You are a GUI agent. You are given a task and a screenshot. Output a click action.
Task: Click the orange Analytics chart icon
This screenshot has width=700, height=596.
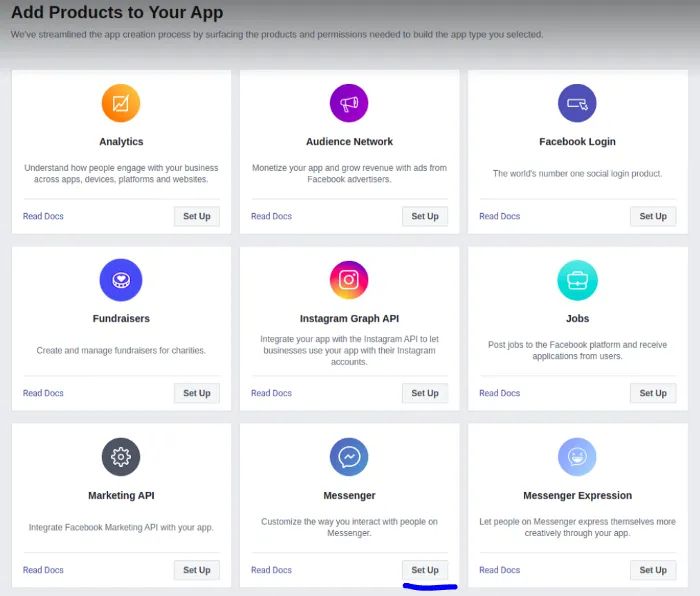coord(121,103)
